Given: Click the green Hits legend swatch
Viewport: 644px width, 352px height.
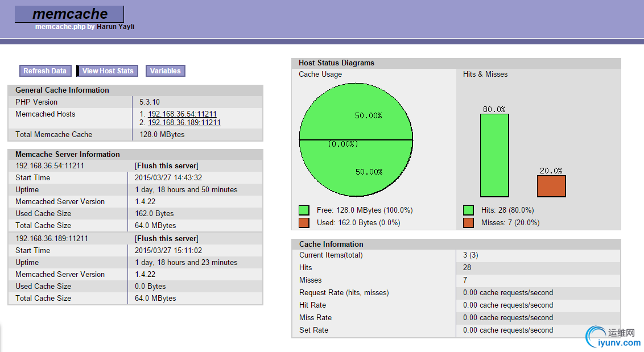Looking at the screenshot, I should point(468,210).
